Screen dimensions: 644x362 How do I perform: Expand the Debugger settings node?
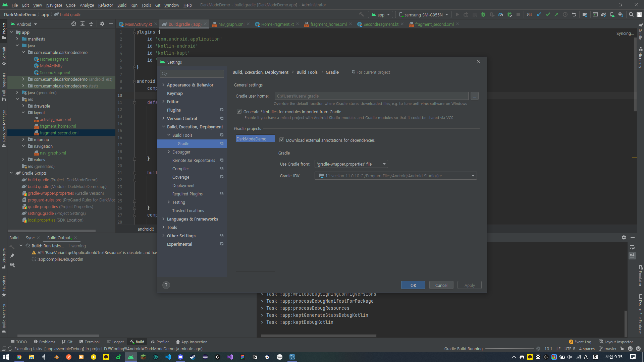pyautogui.click(x=169, y=152)
